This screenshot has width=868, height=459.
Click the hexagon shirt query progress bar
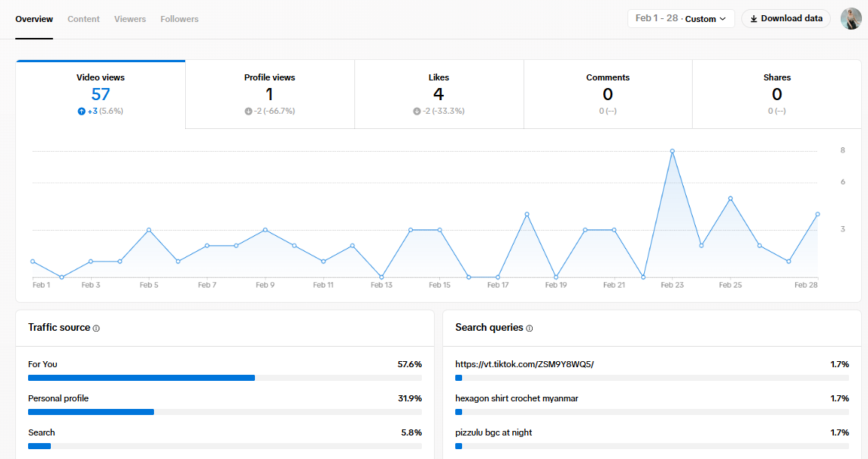(652, 412)
